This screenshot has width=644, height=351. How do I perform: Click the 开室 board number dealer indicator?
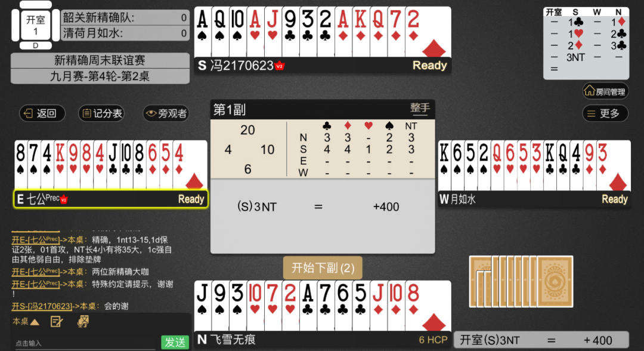(36, 26)
